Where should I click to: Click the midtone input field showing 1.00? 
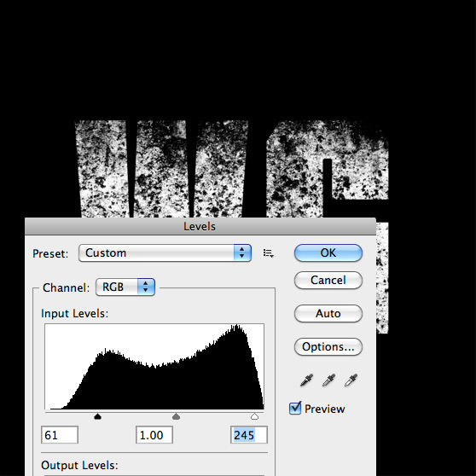(x=154, y=435)
